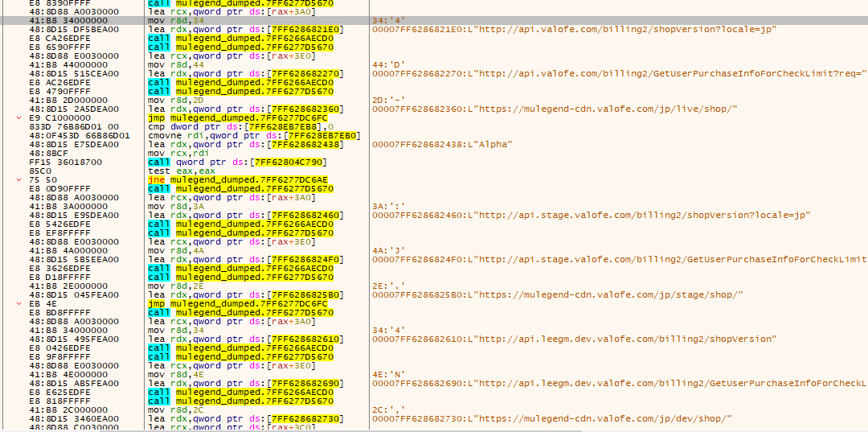Select the opcode bytes E8 4790FFFF
Viewport: 868px width, 432px height.
(59, 92)
